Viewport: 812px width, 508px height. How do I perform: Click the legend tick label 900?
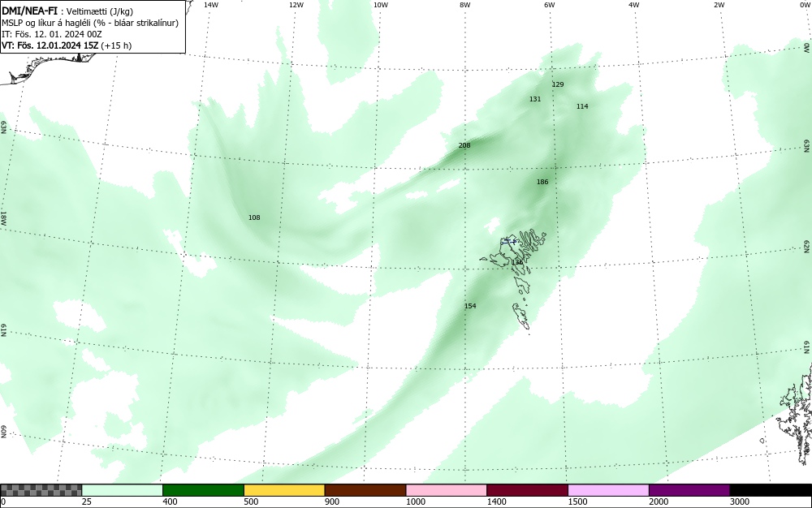pyautogui.click(x=332, y=502)
